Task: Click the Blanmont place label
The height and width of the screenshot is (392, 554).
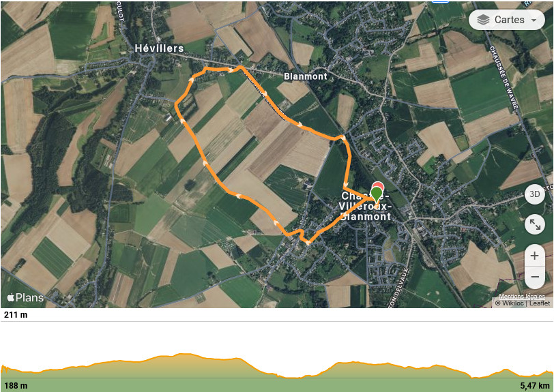Action: pos(306,76)
